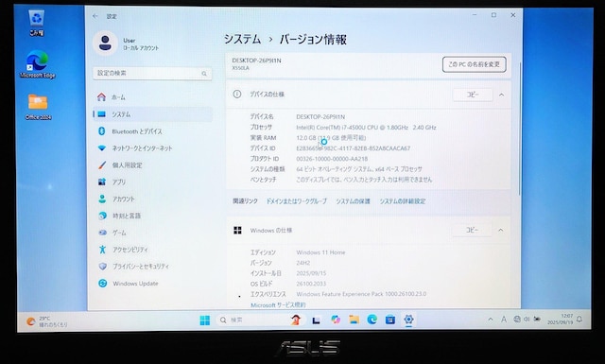Click the Settings gear on the taskbar

(x=408, y=320)
